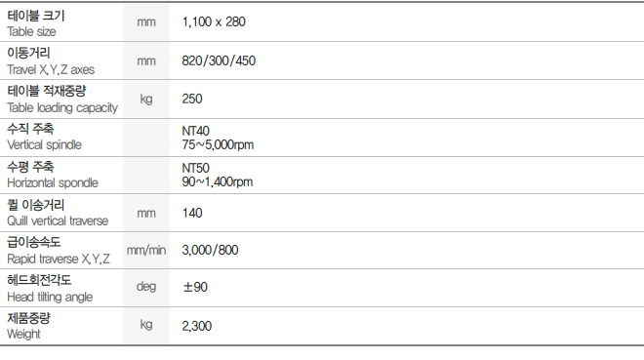Click the Horizontal spondle label
Viewport: 644px width, 360px height.
pos(53,182)
